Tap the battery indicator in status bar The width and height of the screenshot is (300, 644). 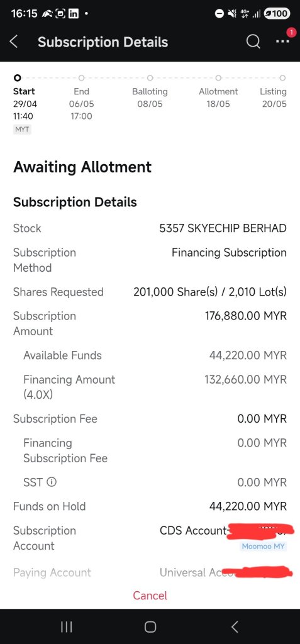coord(277,14)
